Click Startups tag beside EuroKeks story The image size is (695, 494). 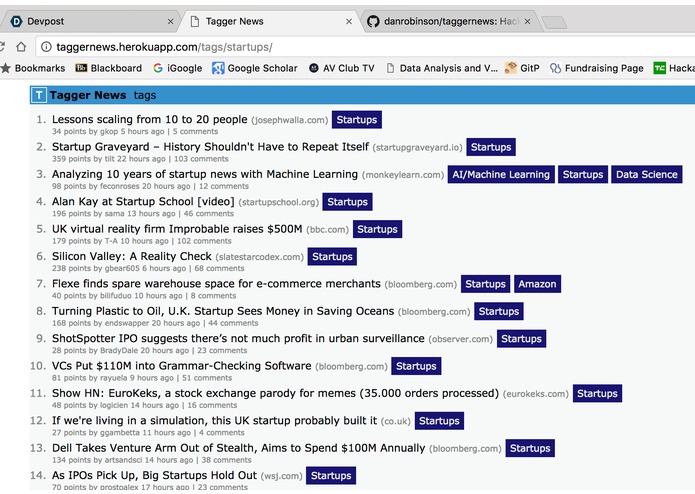point(597,394)
